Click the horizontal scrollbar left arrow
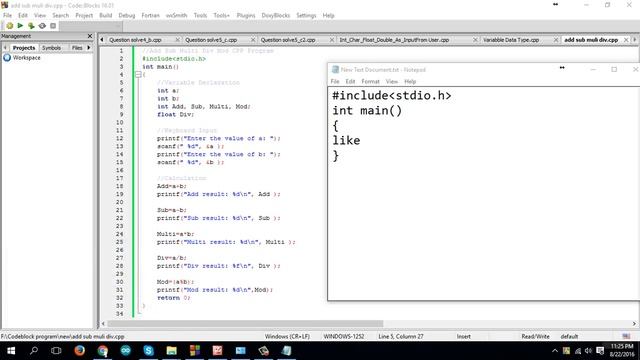The height and width of the screenshot is (360, 640). [x=103, y=324]
